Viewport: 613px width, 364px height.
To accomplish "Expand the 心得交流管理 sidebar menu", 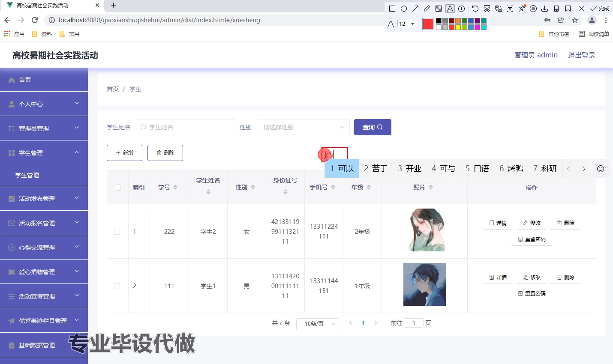I will [x=44, y=248].
